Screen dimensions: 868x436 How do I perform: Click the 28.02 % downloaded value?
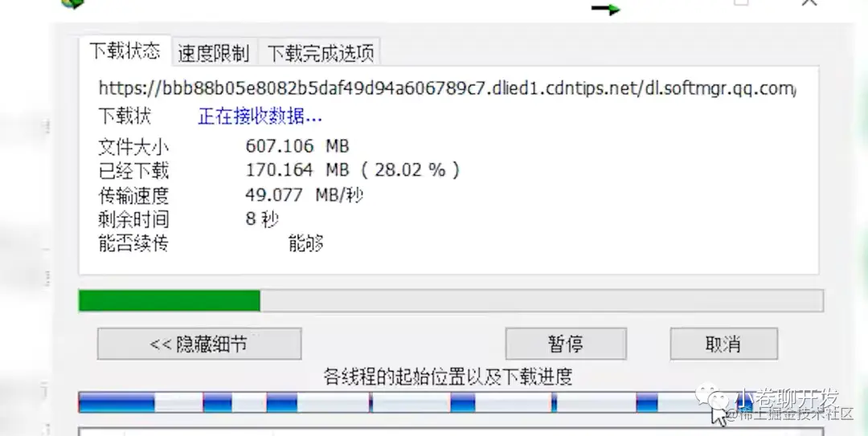click(x=410, y=170)
